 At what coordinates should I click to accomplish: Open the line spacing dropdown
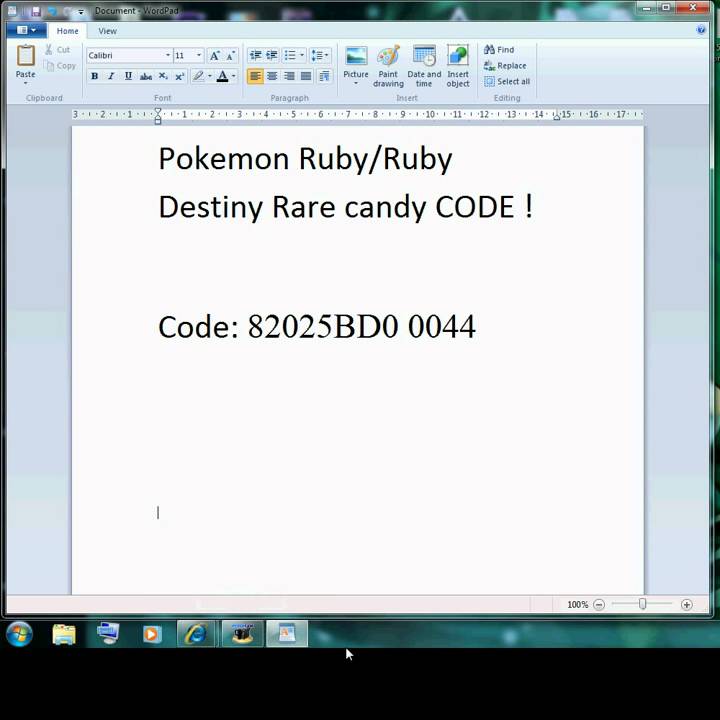pyautogui.click(x=320, y=56)
